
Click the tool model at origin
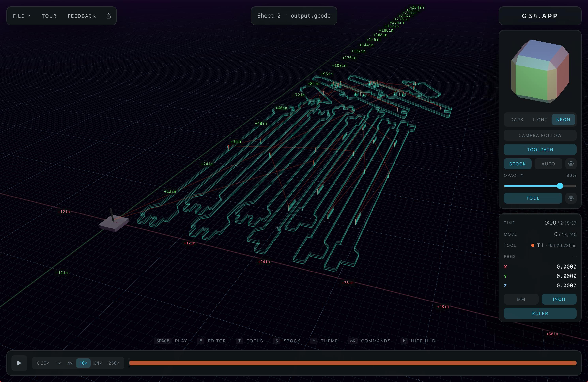[114, 221]
